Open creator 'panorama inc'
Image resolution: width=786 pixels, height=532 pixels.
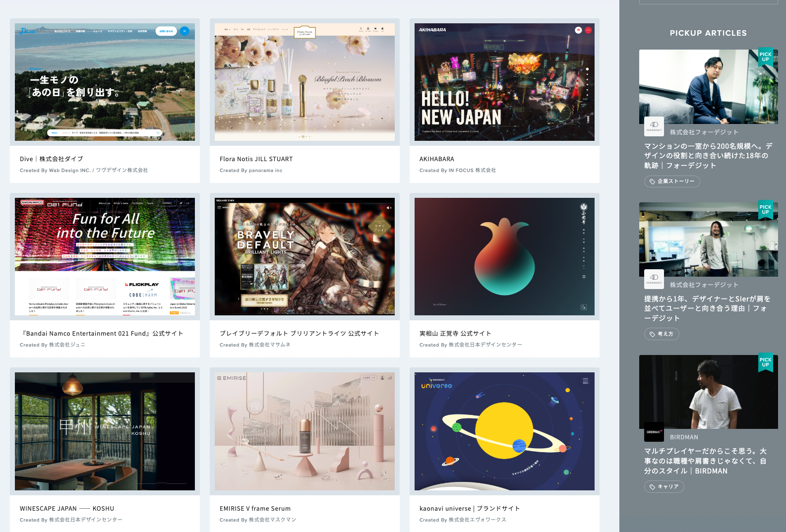[265, 171]
